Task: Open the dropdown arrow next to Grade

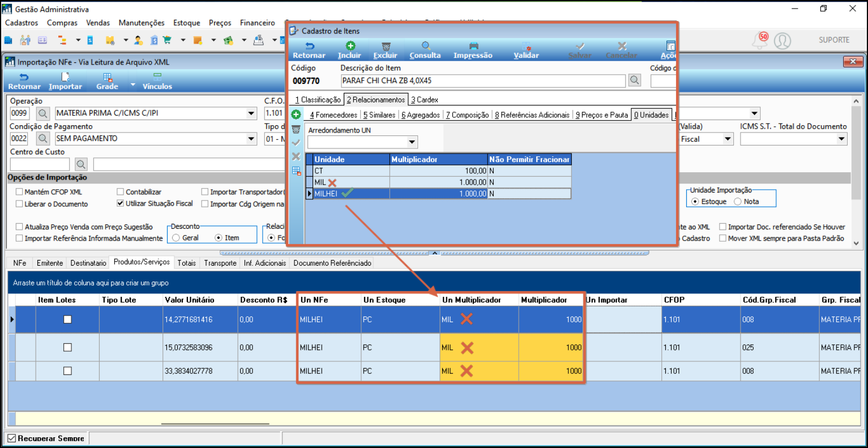Action: point(133,85)
